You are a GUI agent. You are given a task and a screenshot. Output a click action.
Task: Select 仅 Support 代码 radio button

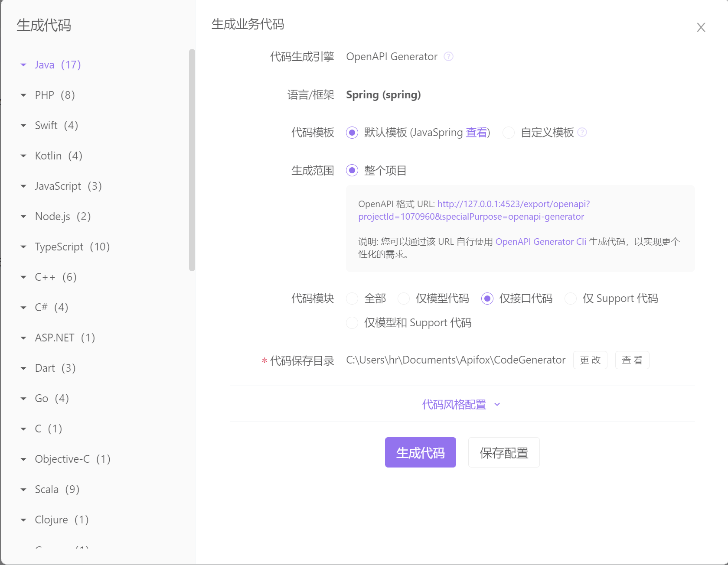tap(571, 299)
